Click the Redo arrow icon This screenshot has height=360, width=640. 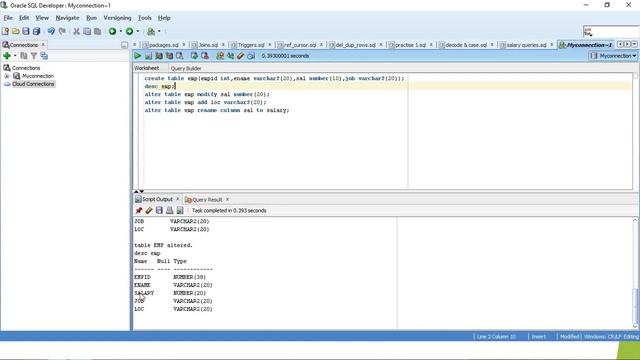click(x=62, y=31)
